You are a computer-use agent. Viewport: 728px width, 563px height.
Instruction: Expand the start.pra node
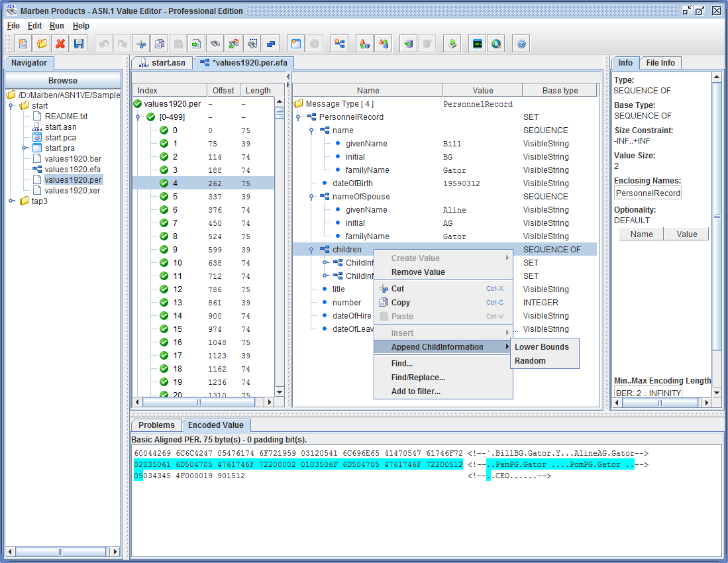pyautogui.click(x=25, y=148)
